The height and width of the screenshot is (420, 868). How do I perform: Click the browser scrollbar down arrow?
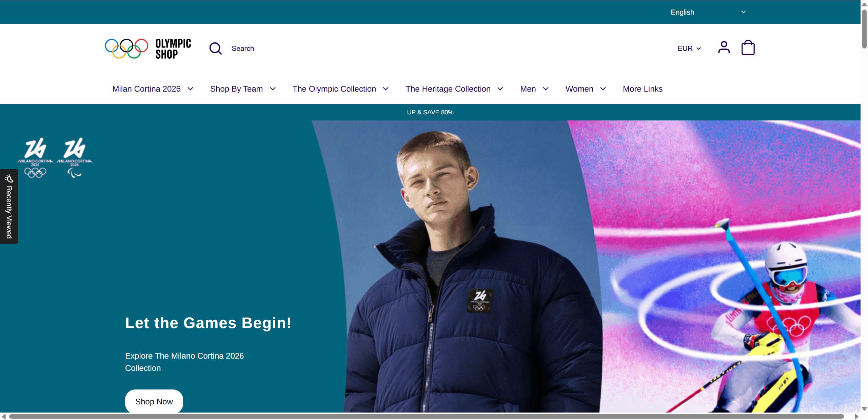[x=864, y=408]
